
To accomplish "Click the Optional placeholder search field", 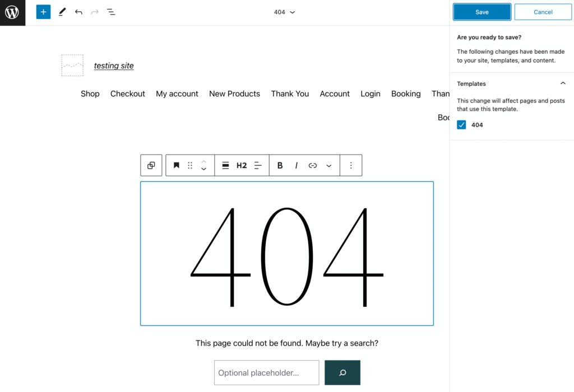I will pyautogui.click(x=266, y=372).
